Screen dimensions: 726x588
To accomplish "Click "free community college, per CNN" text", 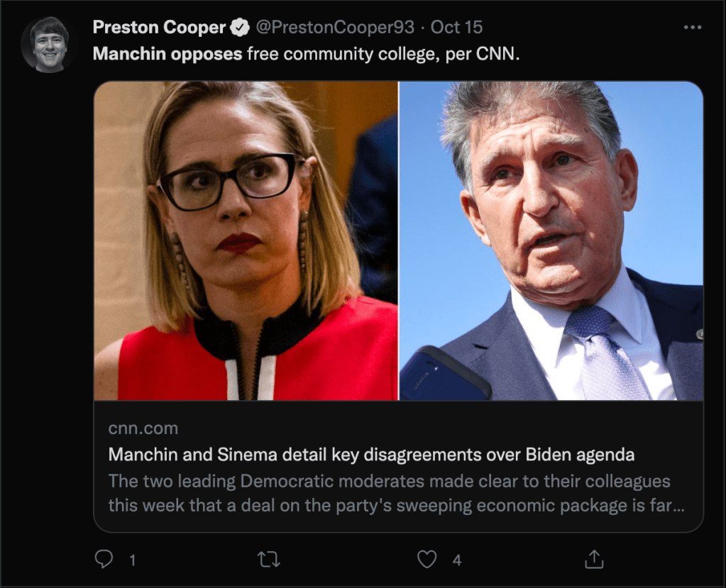I will [383, 53].
